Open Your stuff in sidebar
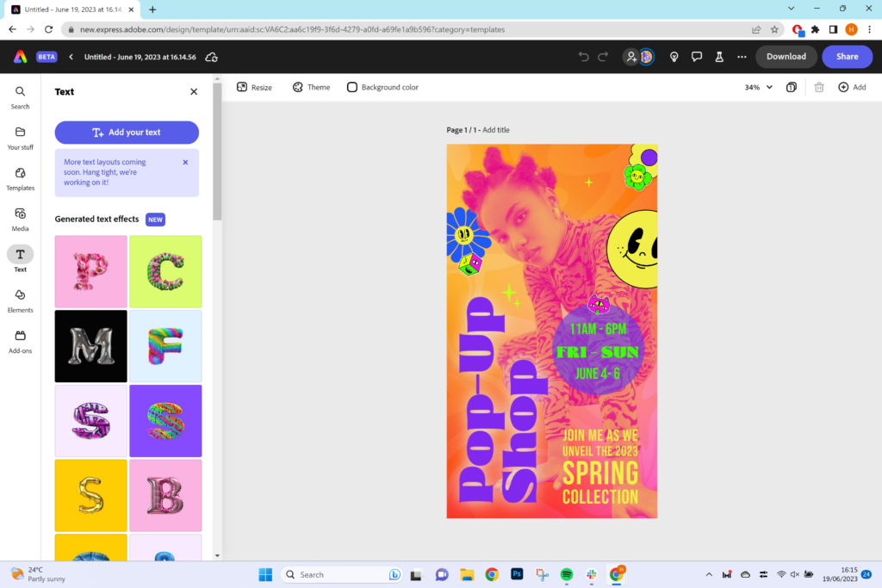 coord(21,138)
